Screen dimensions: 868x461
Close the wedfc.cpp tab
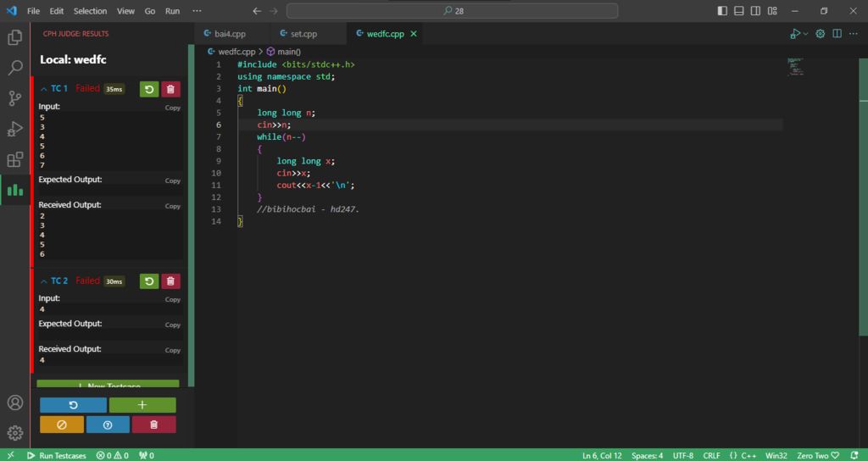point(414,34)
